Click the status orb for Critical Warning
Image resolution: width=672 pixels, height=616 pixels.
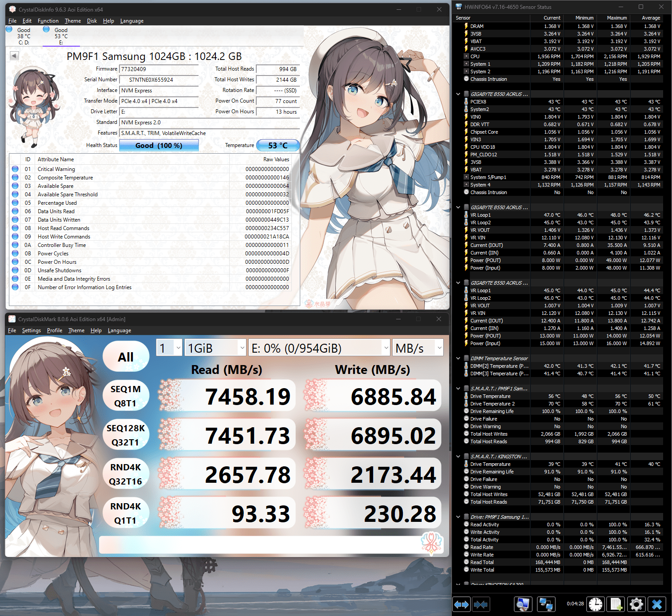pyautogui.click(x=15, y=169)
